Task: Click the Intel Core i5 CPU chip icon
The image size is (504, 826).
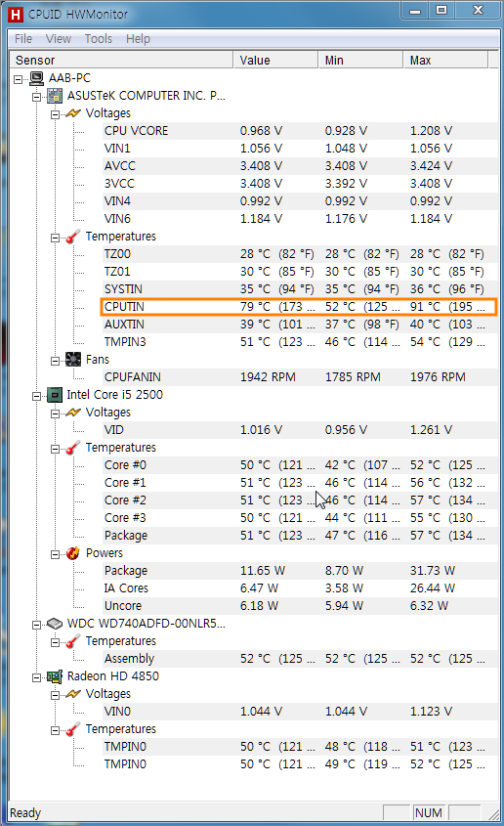Action: [x=55, y=395]
